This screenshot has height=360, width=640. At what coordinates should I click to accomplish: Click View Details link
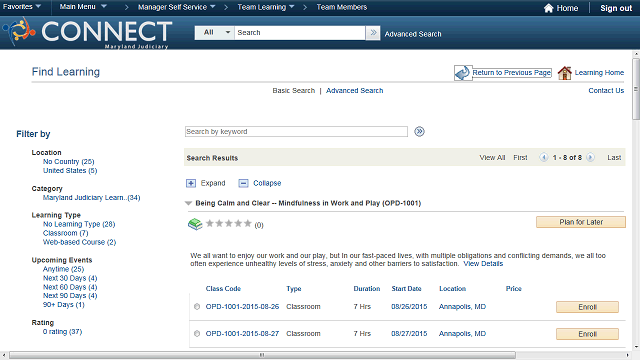pos(483,264)
